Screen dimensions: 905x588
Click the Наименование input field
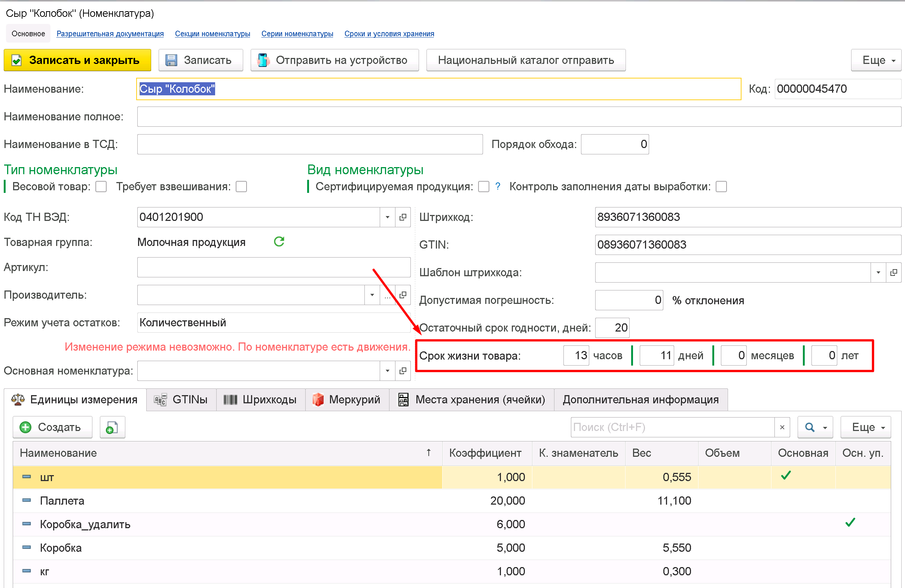coord(438,89)
